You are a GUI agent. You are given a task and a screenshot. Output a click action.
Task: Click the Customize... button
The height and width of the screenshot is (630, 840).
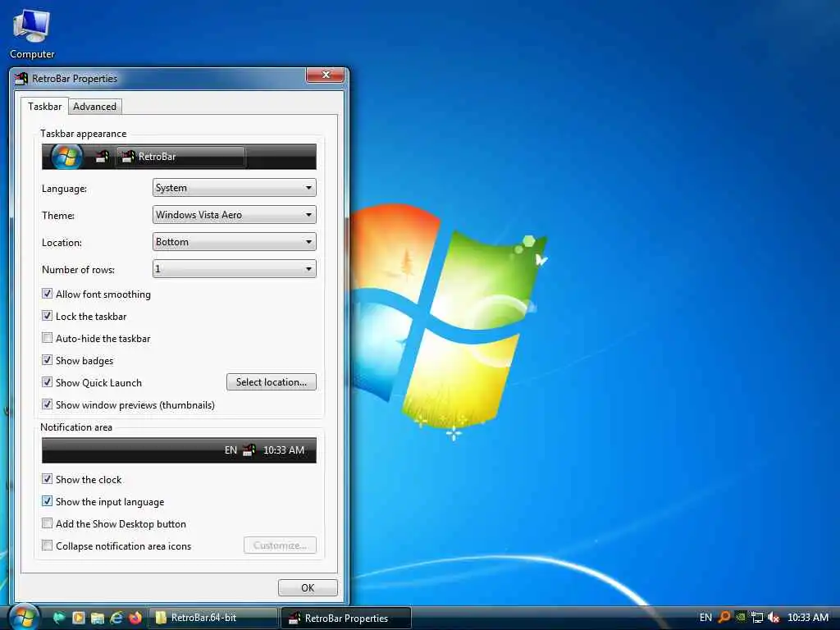click(x=280, y=546)
